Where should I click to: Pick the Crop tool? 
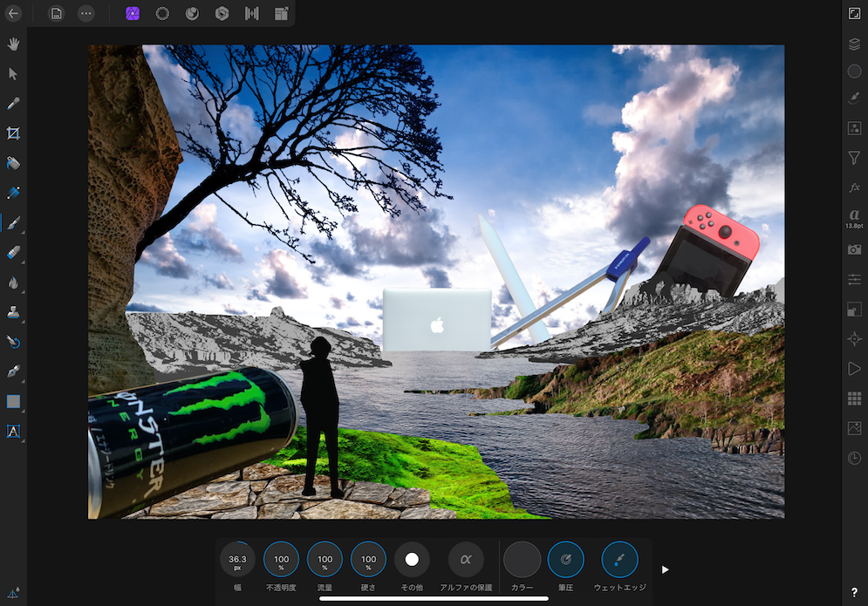(13, 133)
